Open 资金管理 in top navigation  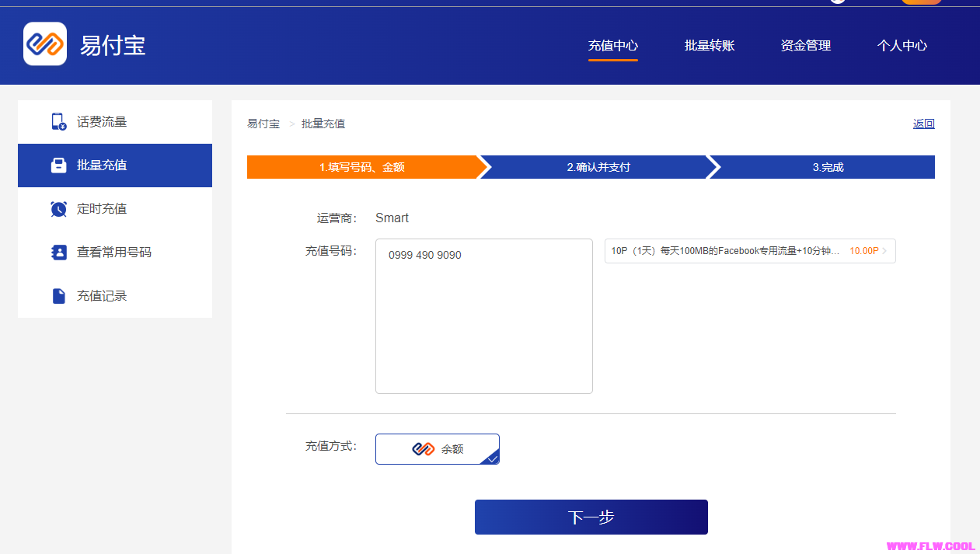click(806, 46)
